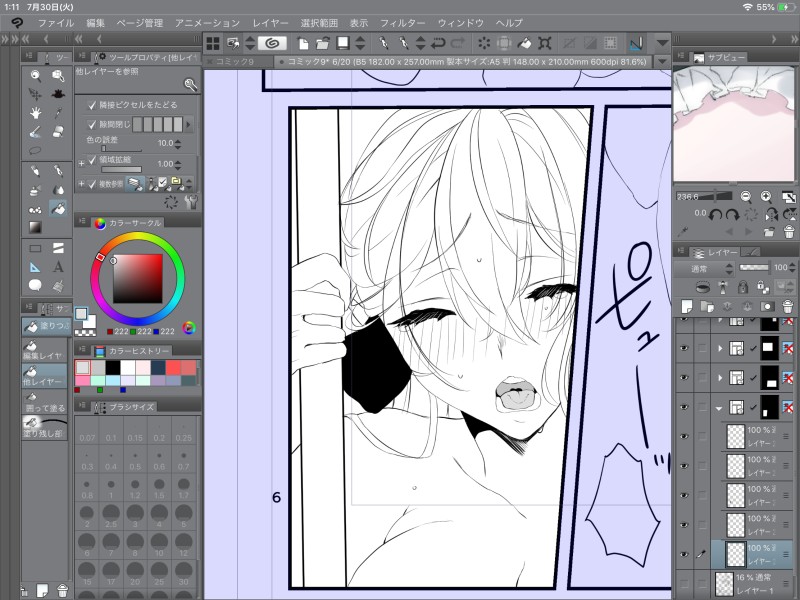The image size is (800, 600).
Task: Open file using folder icon in command bar
Action: (322, 43)
